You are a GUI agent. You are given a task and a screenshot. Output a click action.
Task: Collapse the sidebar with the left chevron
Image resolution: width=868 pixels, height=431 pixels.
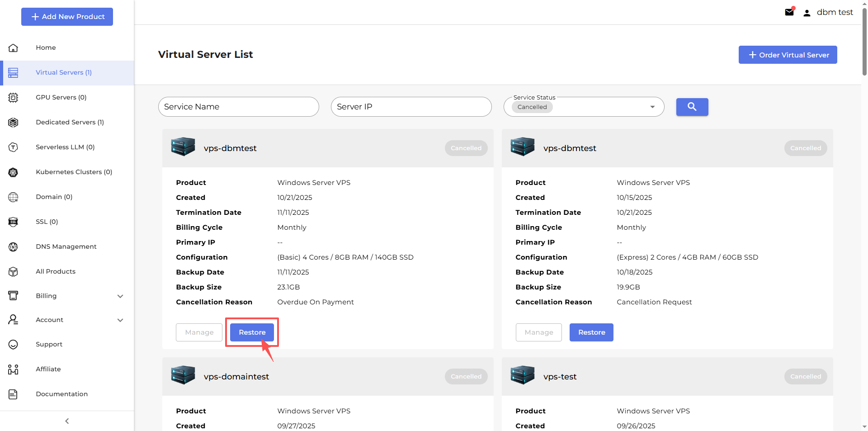click(67, 421)
